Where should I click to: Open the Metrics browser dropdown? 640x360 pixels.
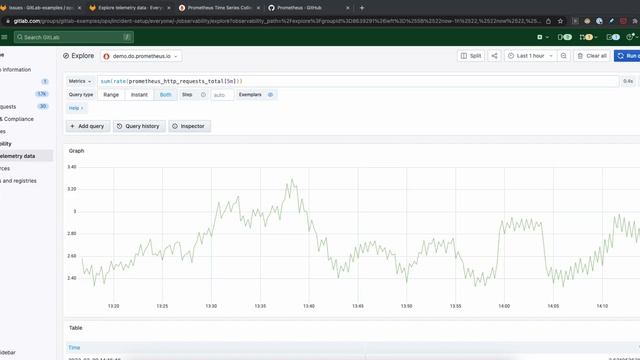(80, 81)
